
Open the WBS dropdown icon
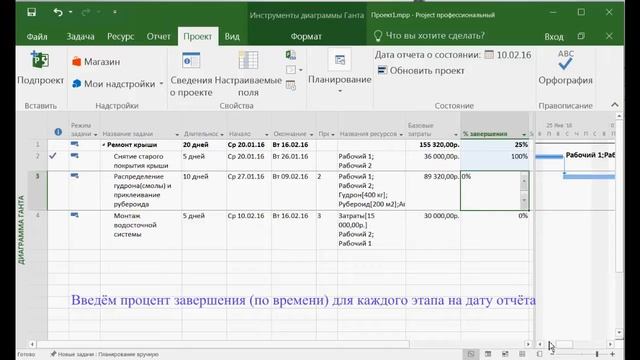point(294,70)
